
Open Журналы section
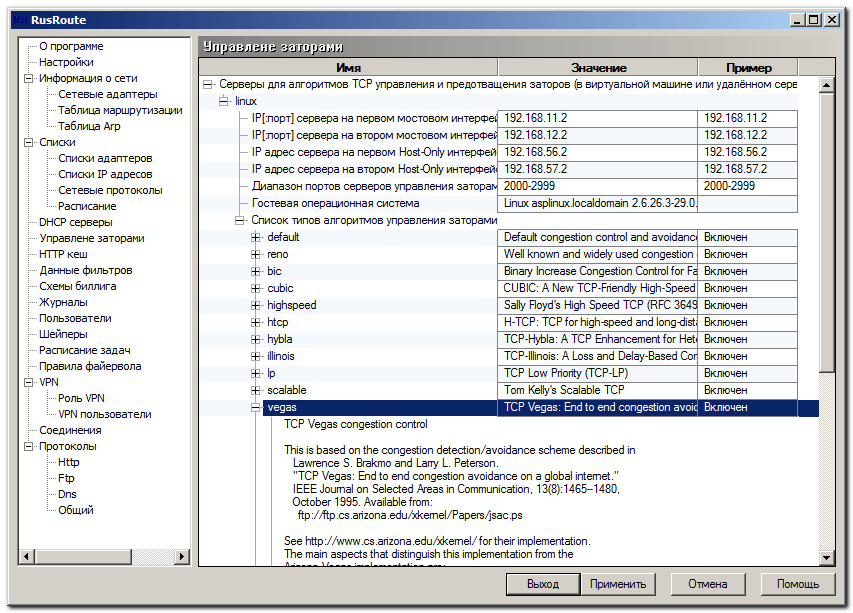click(63, 302)
